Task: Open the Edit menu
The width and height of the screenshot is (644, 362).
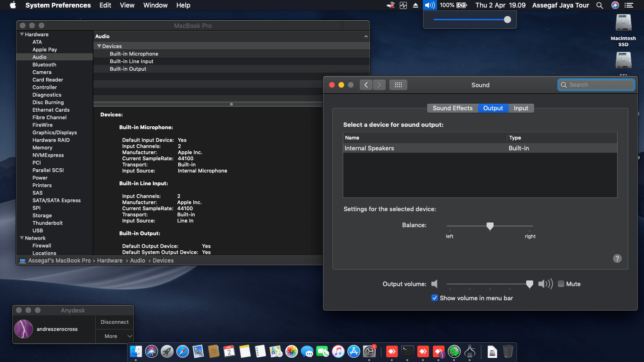Action: coord(105,5)
